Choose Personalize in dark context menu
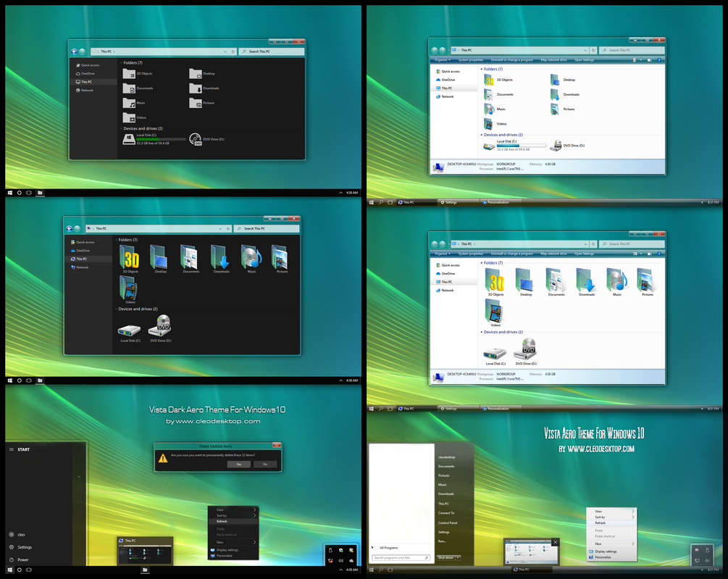The height and width of the screenshot is (579, 728). coord(233,555)
